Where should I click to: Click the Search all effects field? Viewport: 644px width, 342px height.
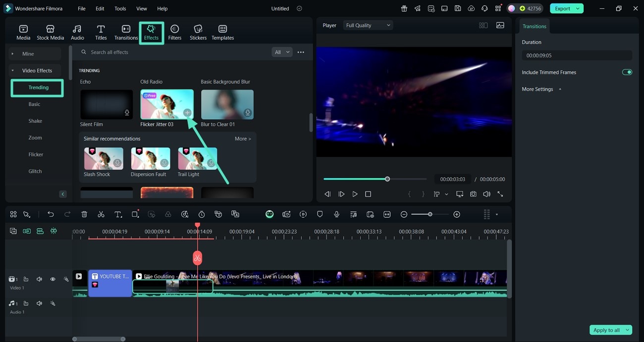coord(173,52)
